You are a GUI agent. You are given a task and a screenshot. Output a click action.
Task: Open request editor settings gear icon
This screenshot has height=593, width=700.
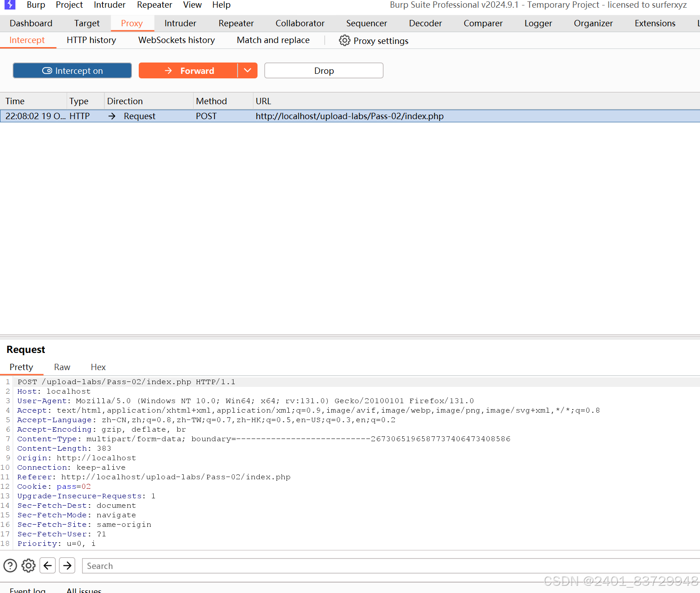coord(28,565)
